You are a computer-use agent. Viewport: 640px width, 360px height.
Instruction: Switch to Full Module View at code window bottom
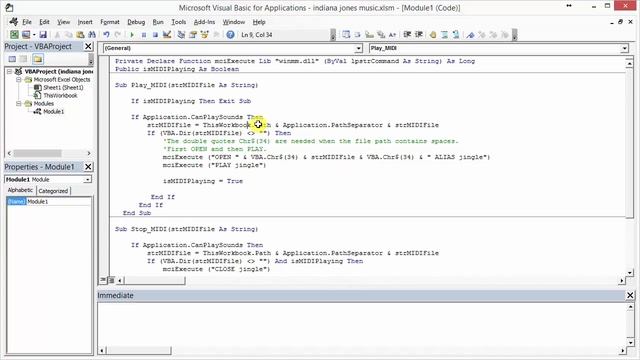[111, 280]
